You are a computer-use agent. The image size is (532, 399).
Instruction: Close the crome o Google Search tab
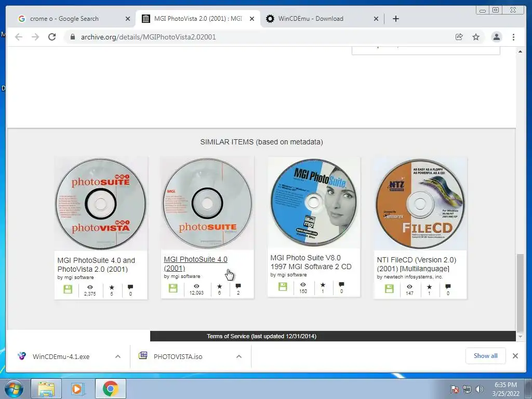pos(128,19)
